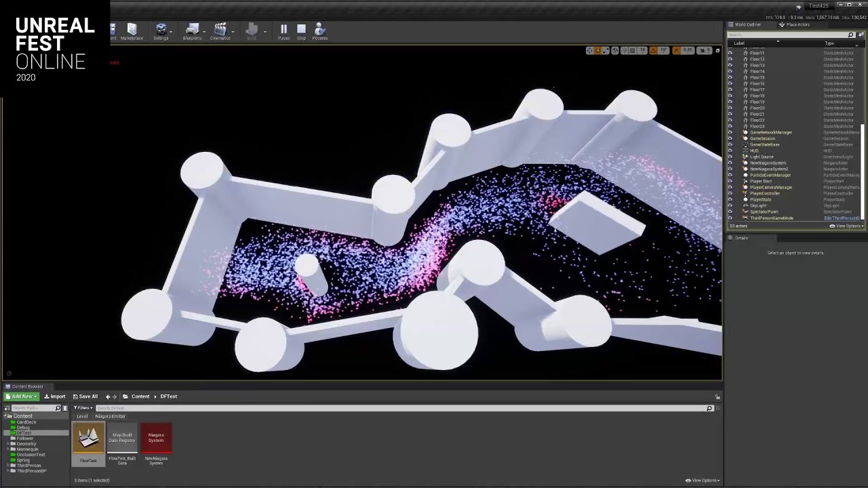
Task: Select Floor20 in World Outliner
Action: 757,108
